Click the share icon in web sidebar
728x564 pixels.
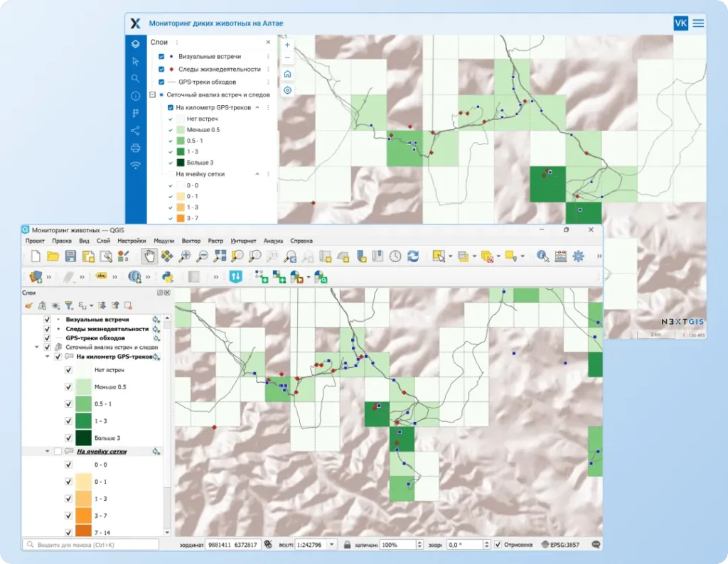135,131
